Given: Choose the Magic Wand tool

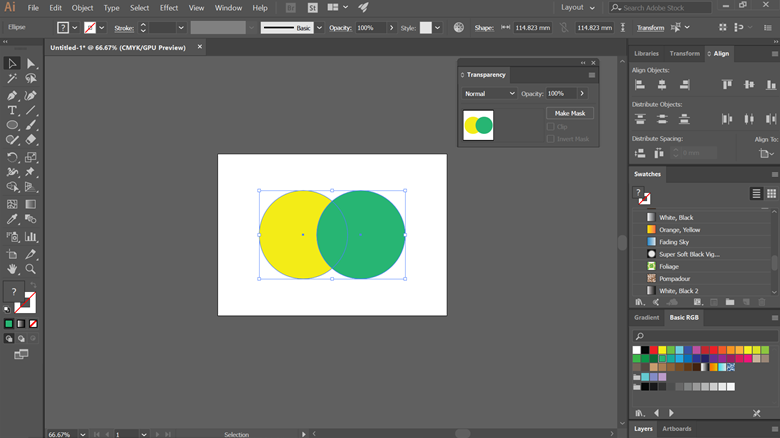Looking at the screenshot, I should pos(12,79).
